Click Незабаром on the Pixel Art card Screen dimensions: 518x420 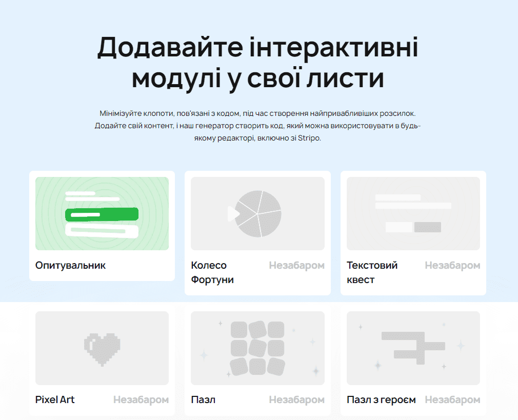pyautogui.click(x=142, y=399)
